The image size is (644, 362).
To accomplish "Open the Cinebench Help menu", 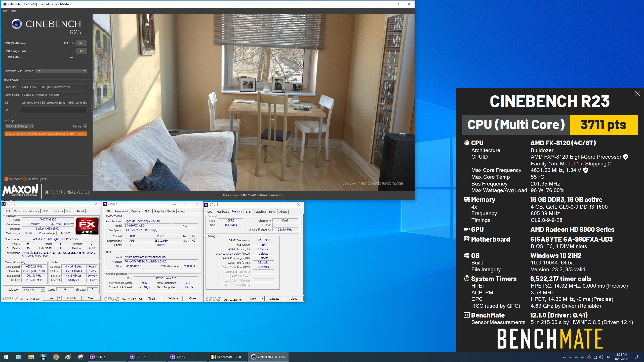I will (14, 11).
